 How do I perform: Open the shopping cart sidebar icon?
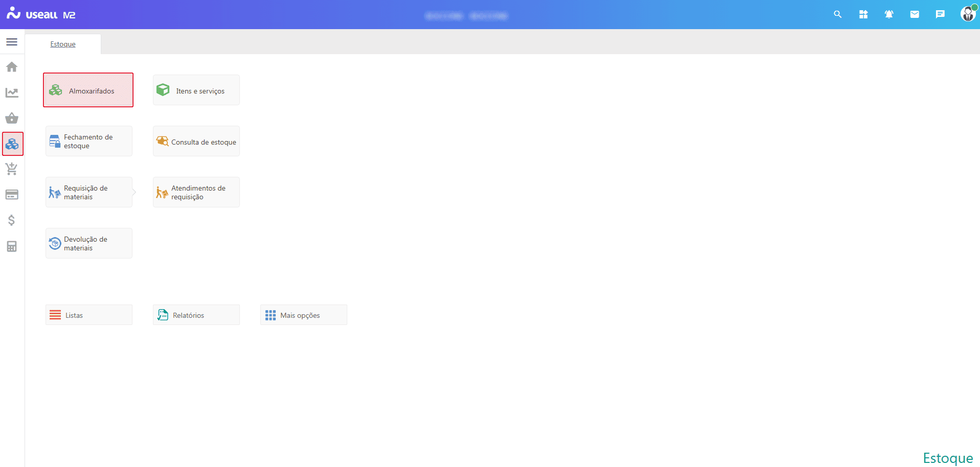point(12,169)
